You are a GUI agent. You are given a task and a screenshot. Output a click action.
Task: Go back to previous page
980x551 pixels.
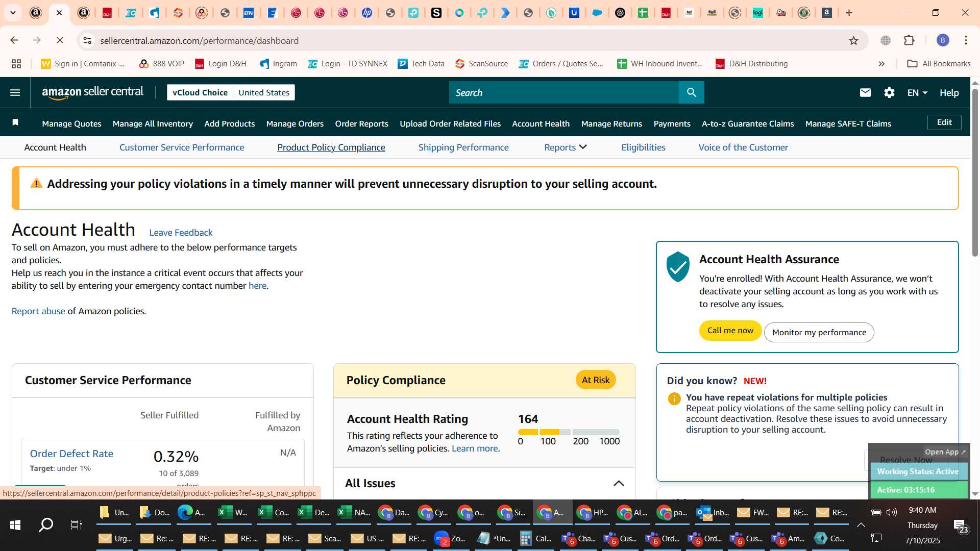(x=14, y=40)
